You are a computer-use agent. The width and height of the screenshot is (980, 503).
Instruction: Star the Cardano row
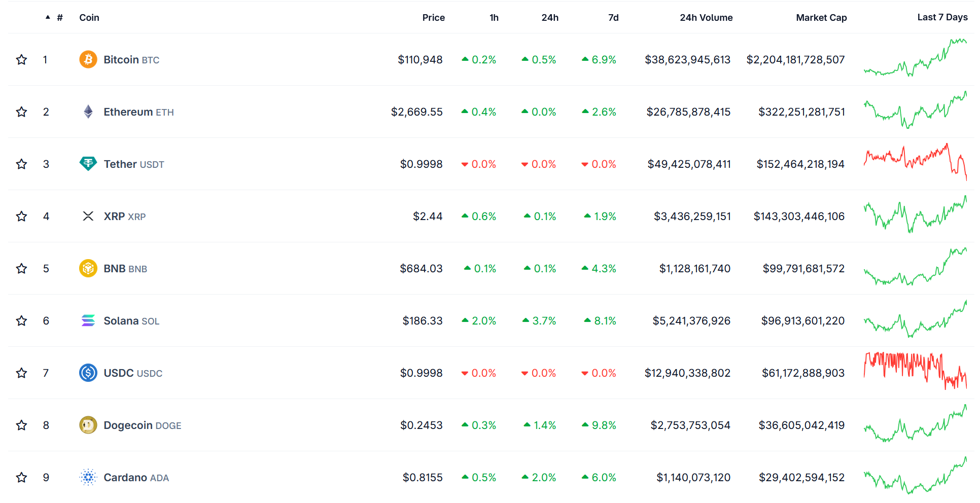click(x=21, y=478)
